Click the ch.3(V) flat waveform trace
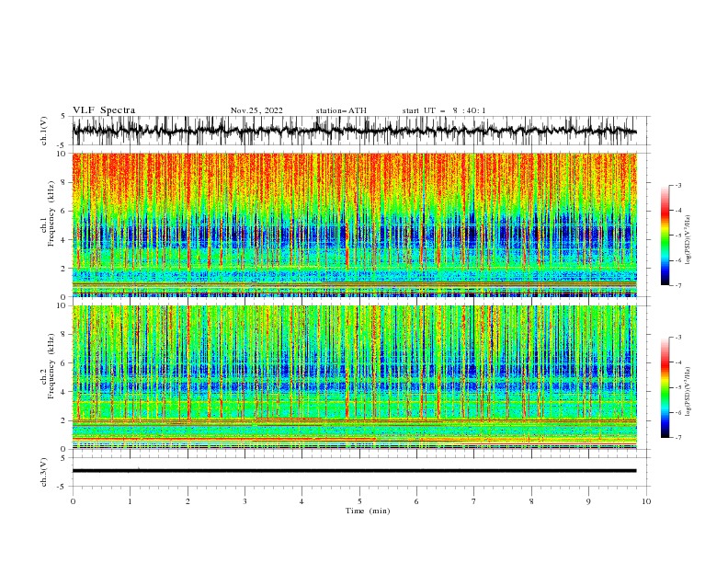The image size is (728, 563). click(354, 471)
